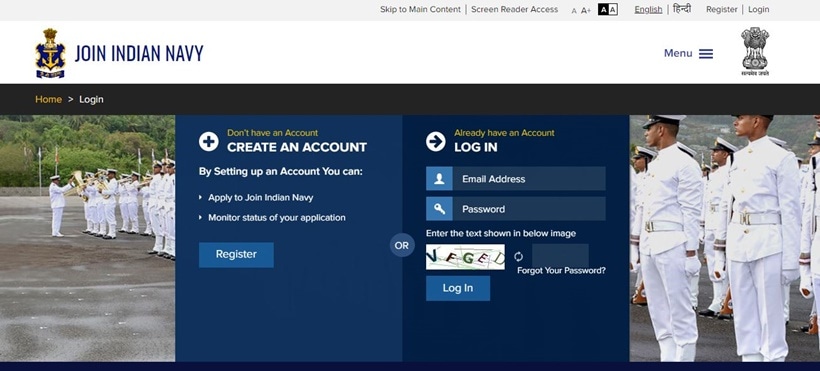The height and width of the screenshot is (371, 820).
Task: Click the key icon beside Password
Action: (439, 209)
